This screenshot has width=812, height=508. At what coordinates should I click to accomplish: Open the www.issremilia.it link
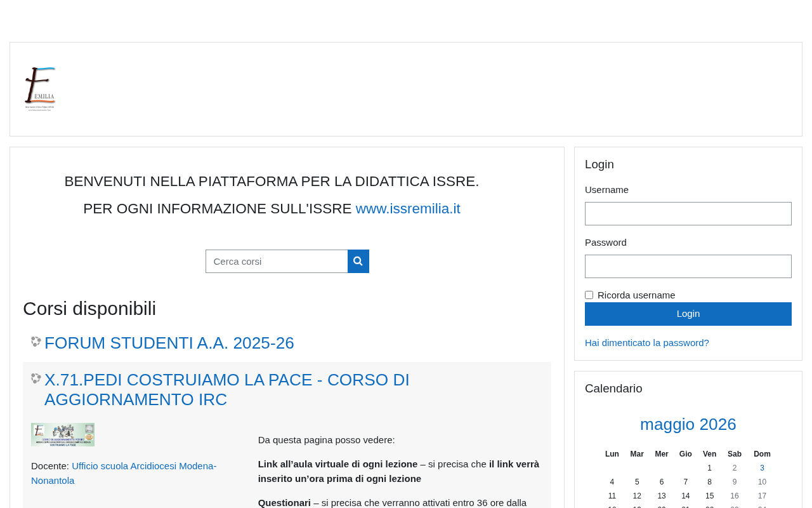(408, 208)
